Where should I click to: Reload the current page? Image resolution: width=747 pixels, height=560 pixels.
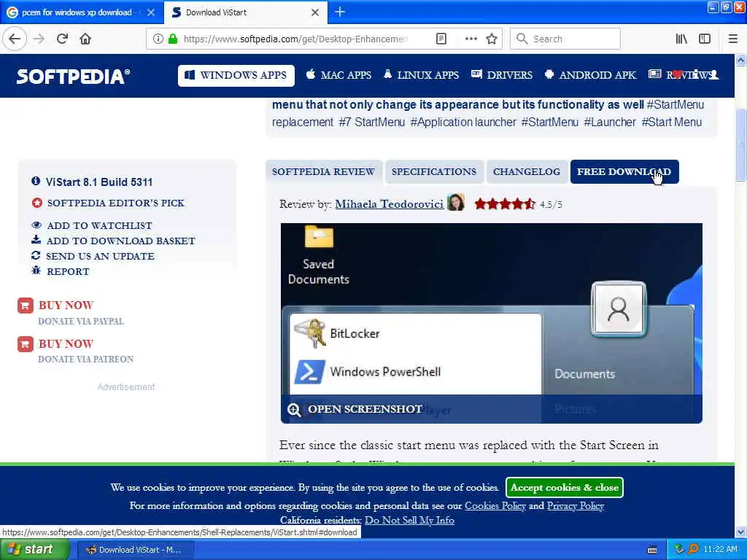point(62,39)
